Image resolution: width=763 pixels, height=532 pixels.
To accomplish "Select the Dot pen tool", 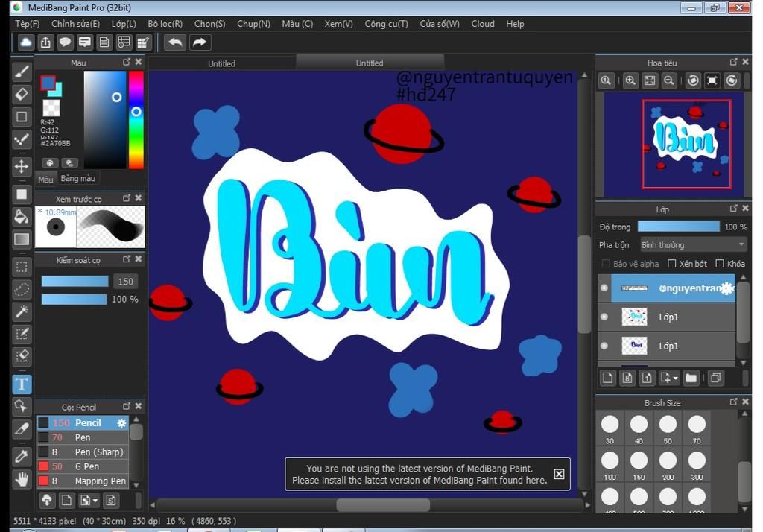I will [22, 139].
